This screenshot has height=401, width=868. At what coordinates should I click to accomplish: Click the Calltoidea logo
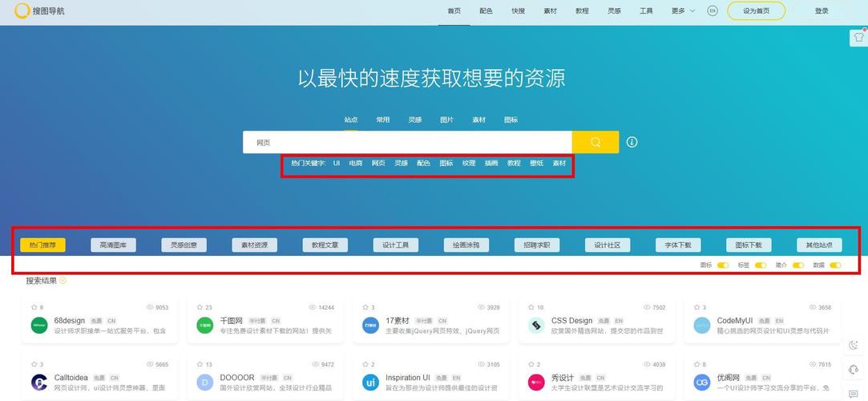pos(39,383)
